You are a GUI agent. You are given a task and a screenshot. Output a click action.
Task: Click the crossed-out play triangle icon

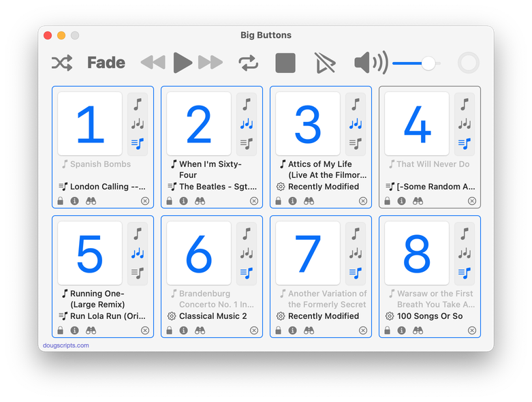[x=325, y=63]
